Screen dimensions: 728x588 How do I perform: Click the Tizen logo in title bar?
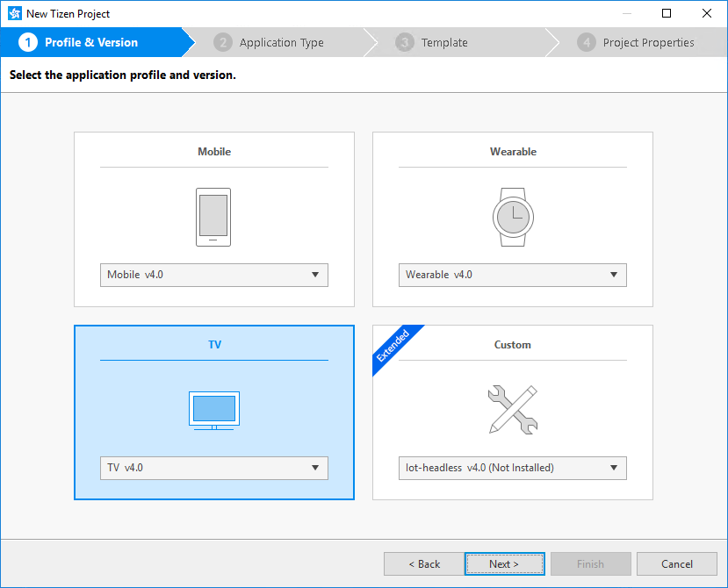click(x=14, y=13)
